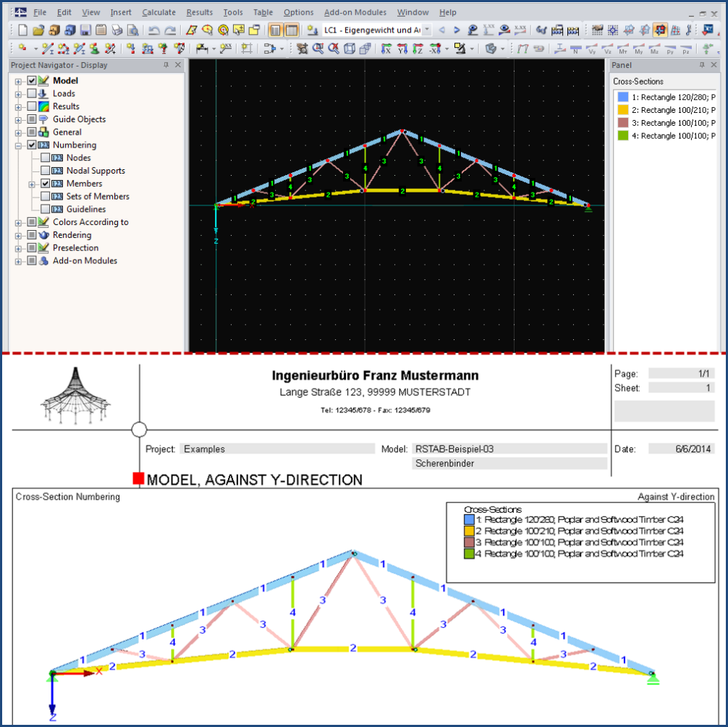The width and height of the screenshot is (728, 727).
Task: Click blue swatch for Rectangle 120/280
Action: 623,97
